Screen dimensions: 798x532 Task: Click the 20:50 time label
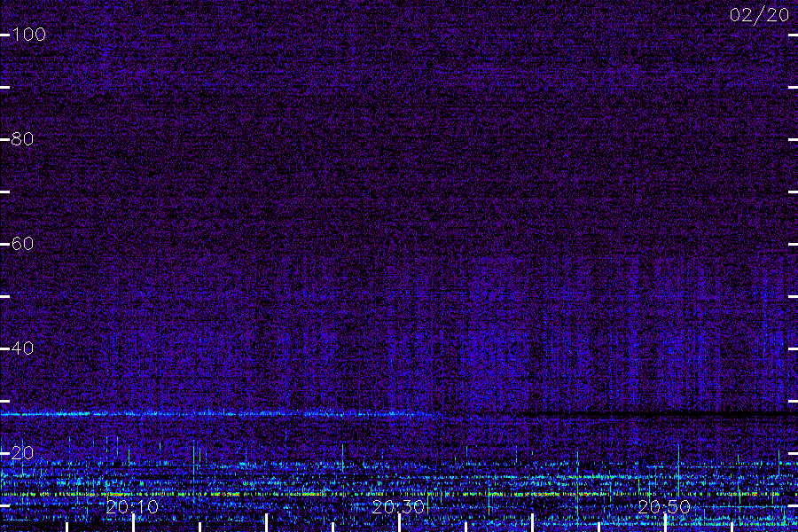pyautogui.click(x=664, y=506)
